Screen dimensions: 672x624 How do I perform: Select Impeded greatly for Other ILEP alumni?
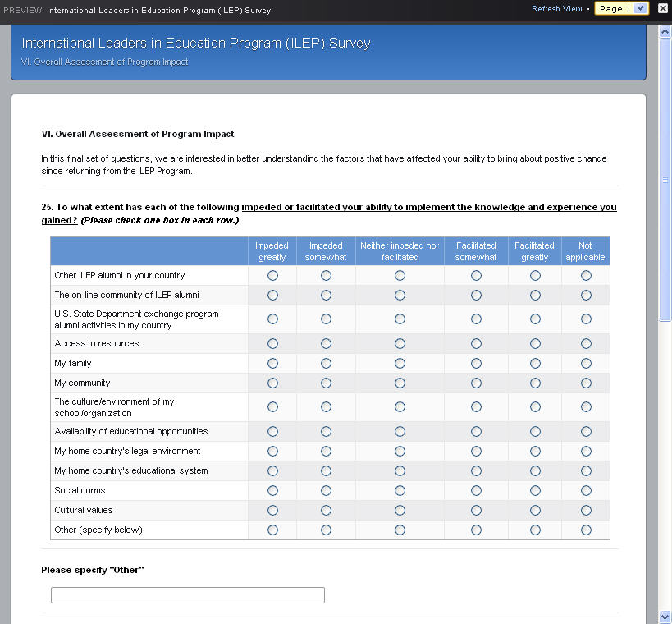[272, 275]
